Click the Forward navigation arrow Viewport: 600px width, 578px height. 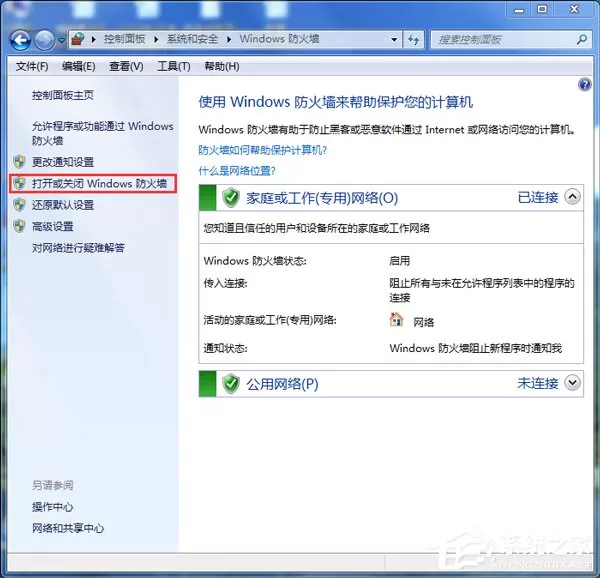click(44, 39)
